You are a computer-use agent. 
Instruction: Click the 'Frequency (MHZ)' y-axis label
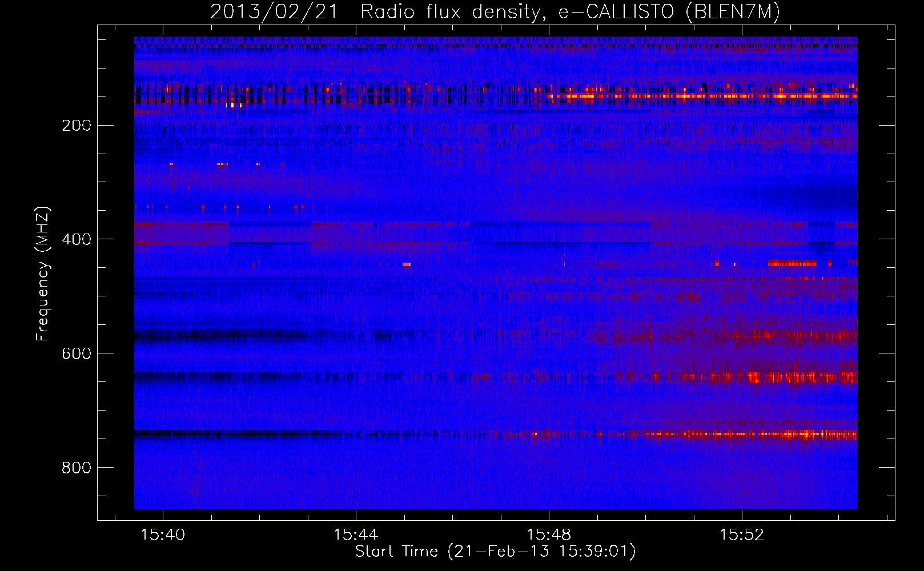coord(43,274)
